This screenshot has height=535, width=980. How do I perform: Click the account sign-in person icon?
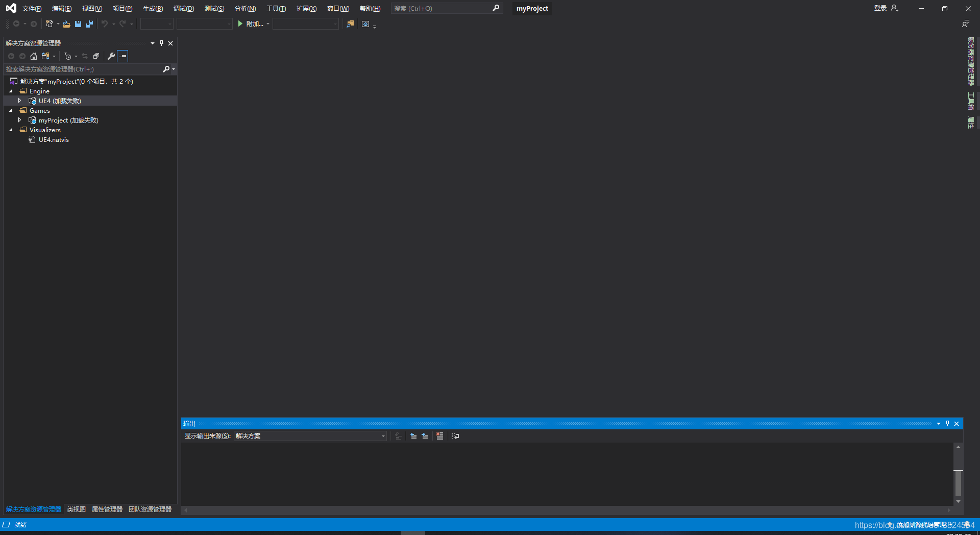[894, 8]
